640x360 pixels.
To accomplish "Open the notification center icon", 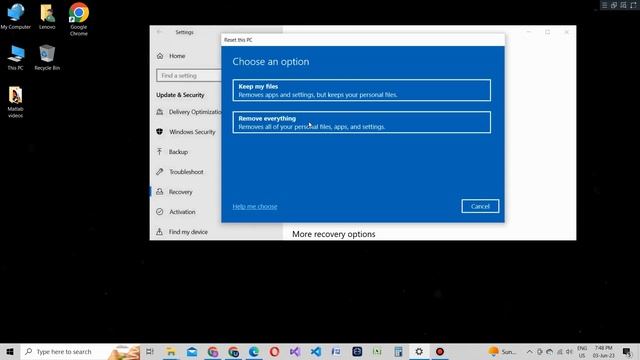I will coord(627,351).
